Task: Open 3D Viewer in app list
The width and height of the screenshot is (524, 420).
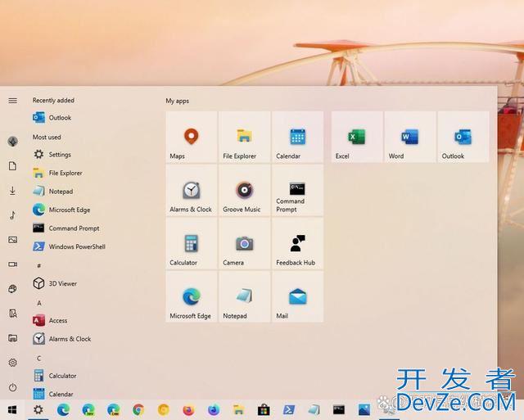Action: 55,283
